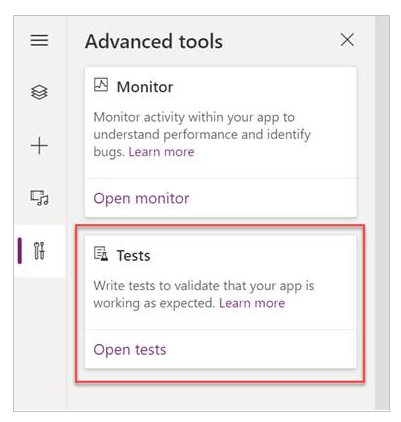Select the Advanced tools sidebar icon
The image size is (401, 422).
[39, 251]
